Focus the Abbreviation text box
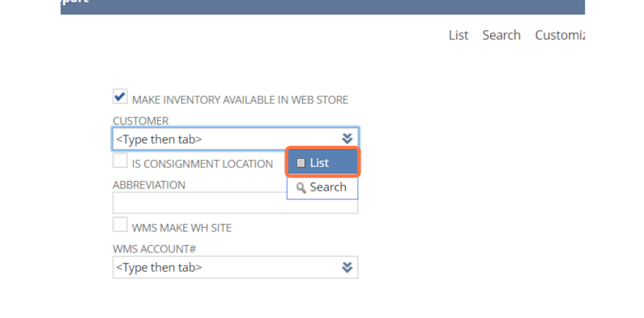Viewport: 644px width, 318px height. 236,203
